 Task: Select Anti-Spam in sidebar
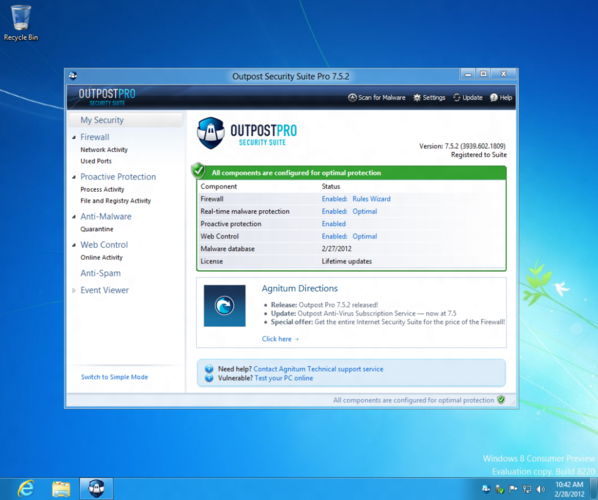100,273
